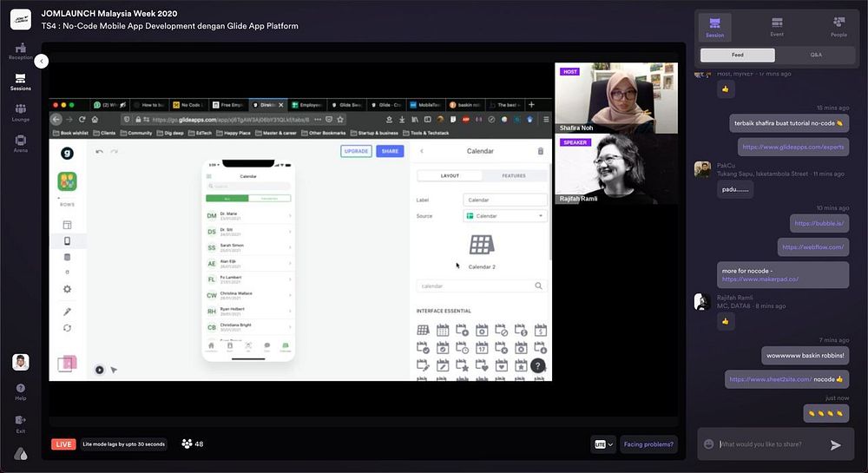Open the Reception section in sidebar

(x=21, y=51)
